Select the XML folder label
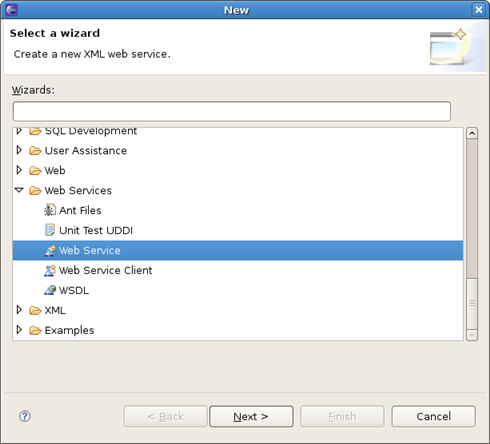 click(x=55, y=311)
